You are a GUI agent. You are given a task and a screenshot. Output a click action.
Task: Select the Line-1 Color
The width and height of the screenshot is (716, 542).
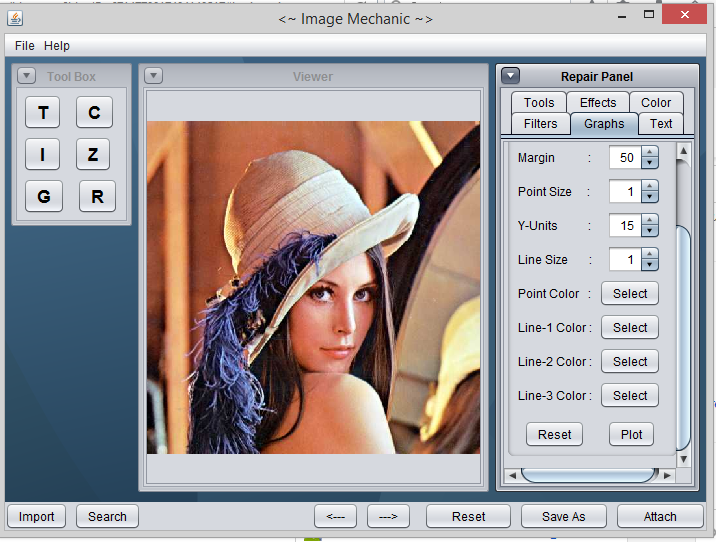point(630,327)
